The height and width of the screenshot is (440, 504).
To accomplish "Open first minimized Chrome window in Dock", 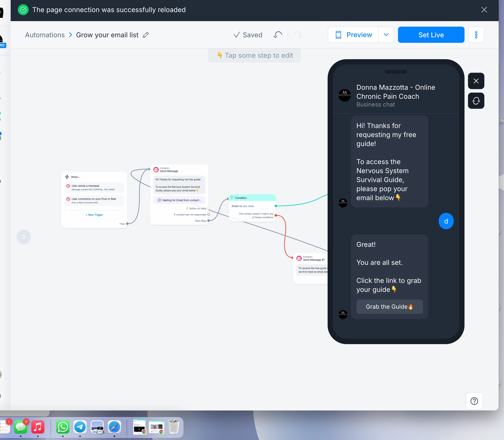I will click(140, 427).
